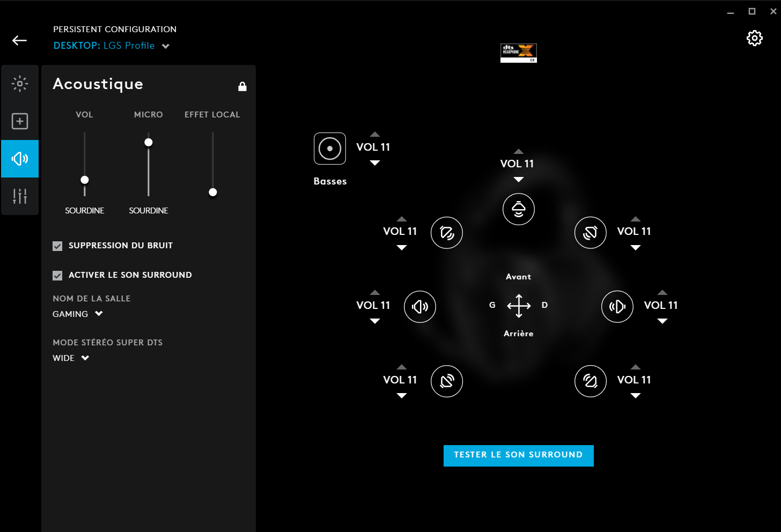
Task: Uncheck Suppression du bruit checkbox
Action: tap(57, 246)
